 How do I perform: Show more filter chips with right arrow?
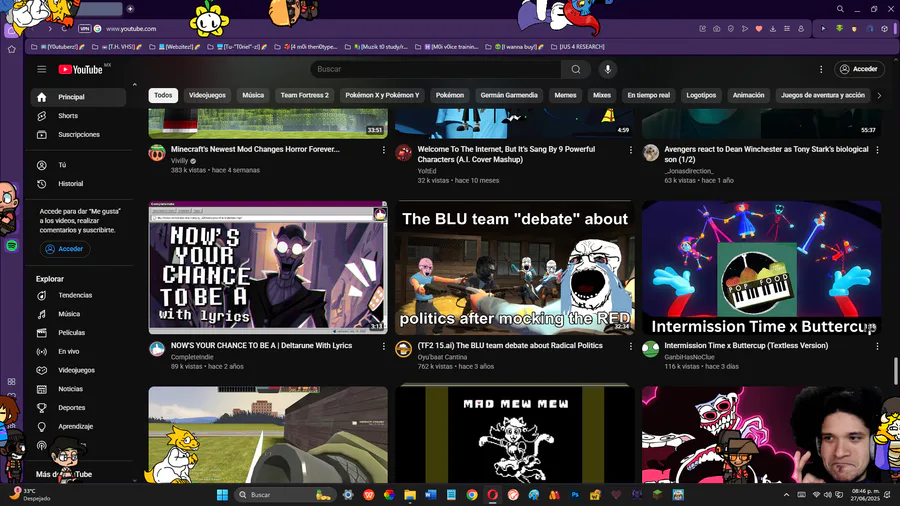point(879,96)
